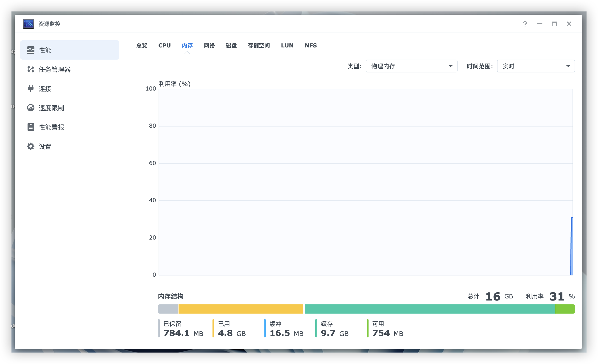The image size is (598, 364).
Task: Click the arrow on 物理内存 combo box
Action: coord(450,66)
